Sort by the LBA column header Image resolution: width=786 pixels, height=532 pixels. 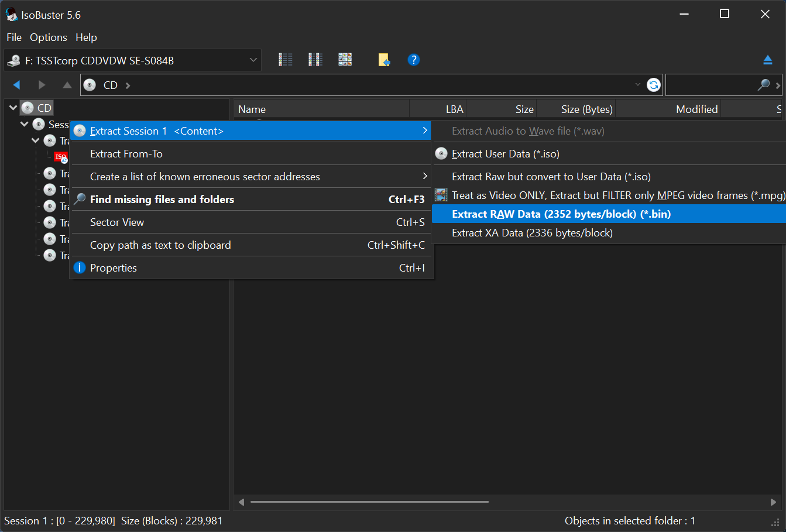[454, 108]
